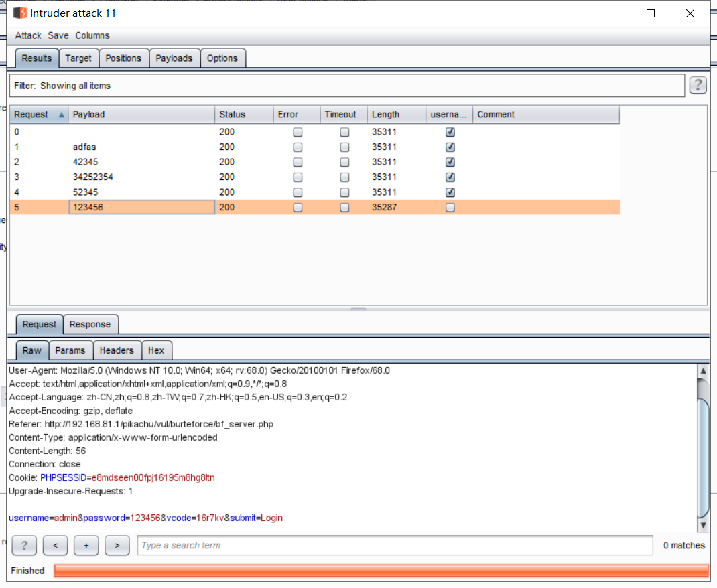Click the Burp Suite logo icon in title bar

click(20, 13)
